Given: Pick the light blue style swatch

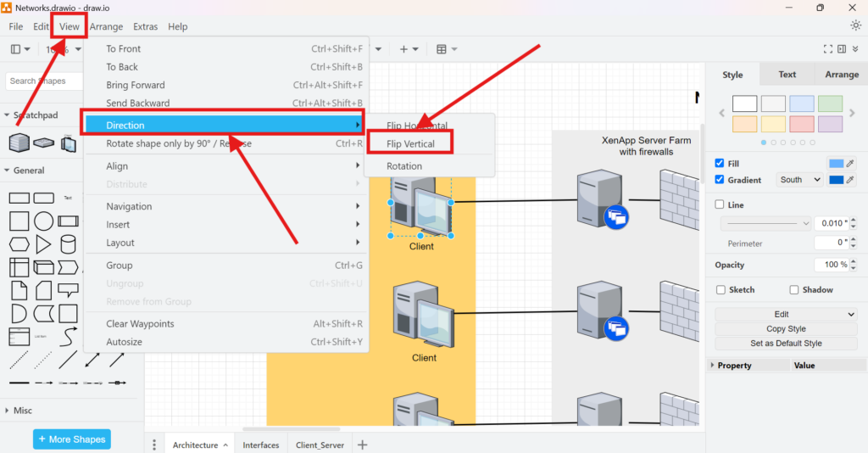Looking at the screenshot, I should click(802, 103).
